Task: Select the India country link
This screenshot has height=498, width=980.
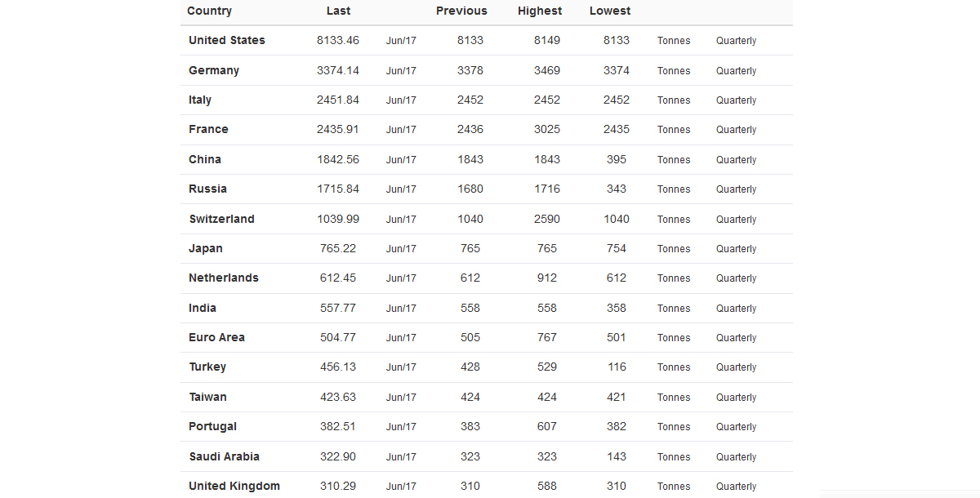Action: [x=203, y=308]
